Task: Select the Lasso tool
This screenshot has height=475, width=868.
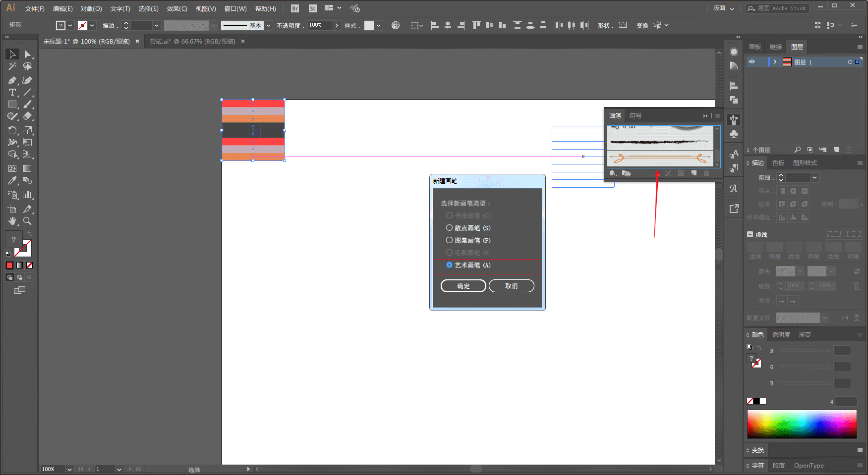Action: [x=28, y=66]
